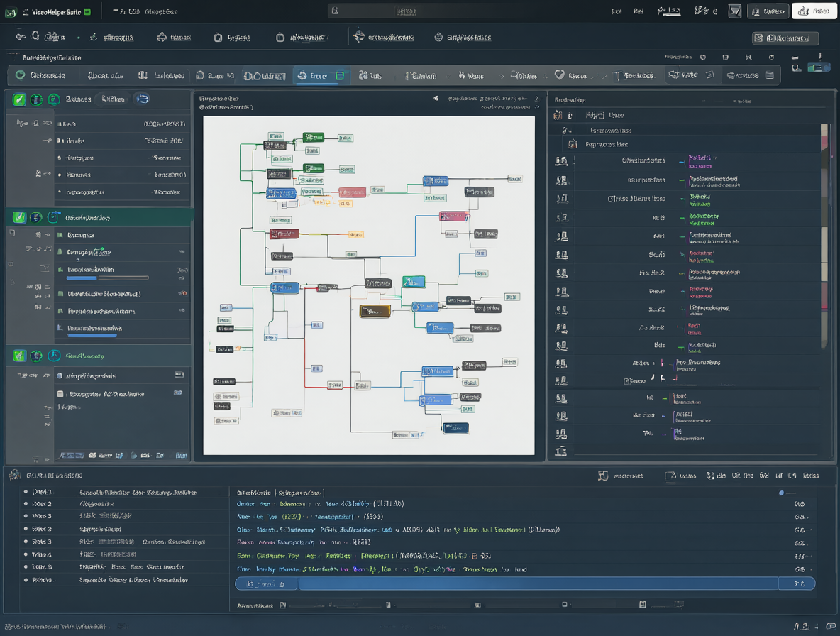Select the pink node on the graph canvas
This screenshot has width=840, height=636.
pos(454,216)
